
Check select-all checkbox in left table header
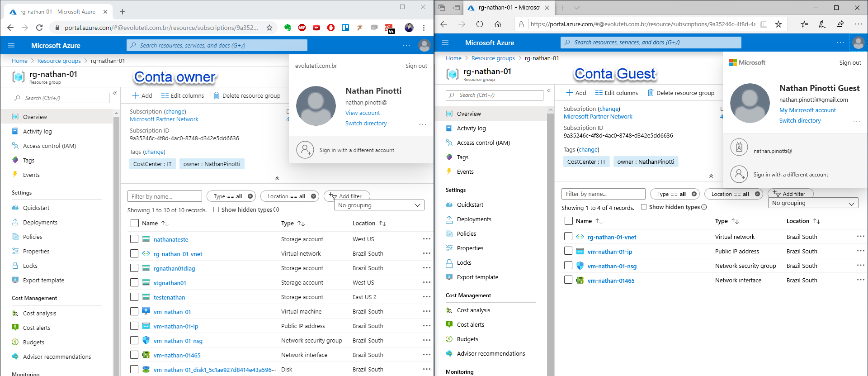pos(134,223)
